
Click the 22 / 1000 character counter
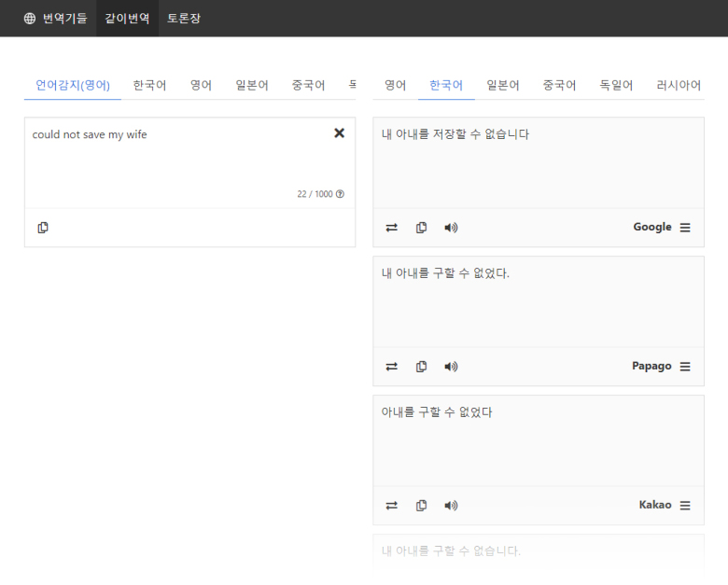pos(315,194)
